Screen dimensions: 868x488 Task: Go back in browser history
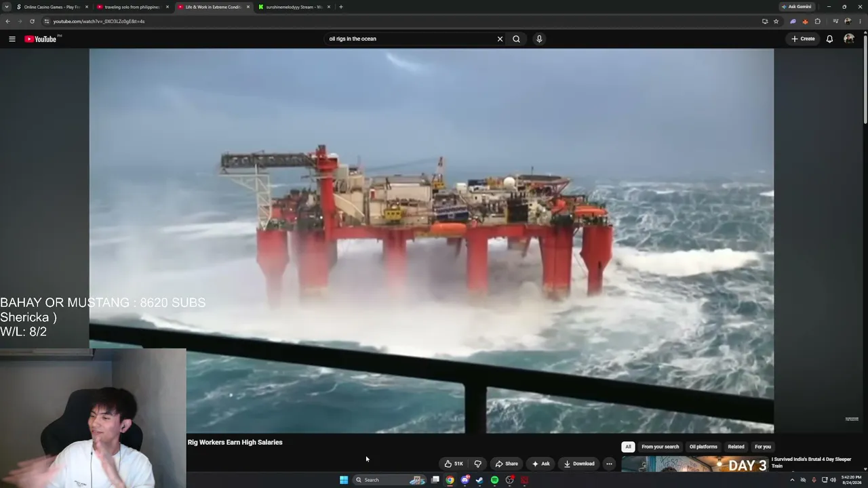(7, 21)
